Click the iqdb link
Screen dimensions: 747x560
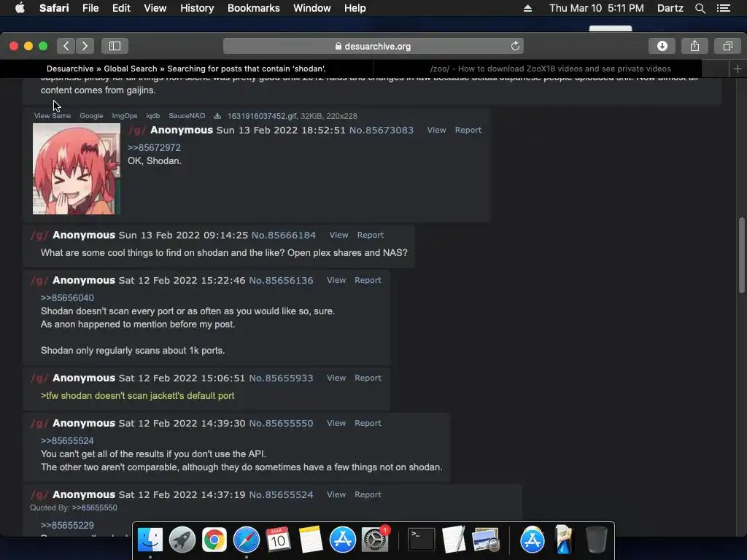tap(153, 116)
